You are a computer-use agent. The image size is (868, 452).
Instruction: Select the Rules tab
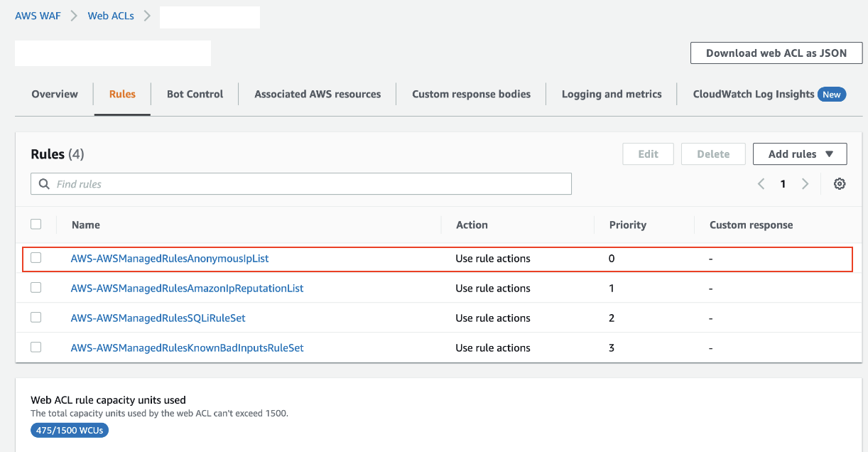click(122, 94)
